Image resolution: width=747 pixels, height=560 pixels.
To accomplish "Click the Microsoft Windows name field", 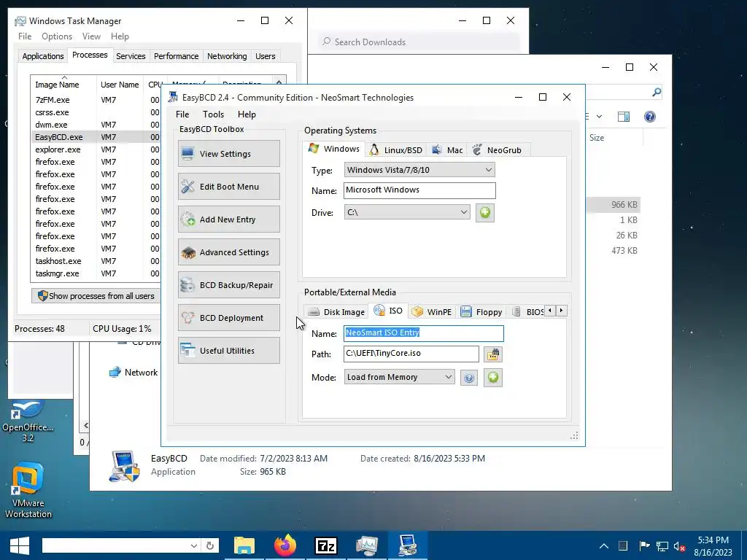I will pos(419,190).
